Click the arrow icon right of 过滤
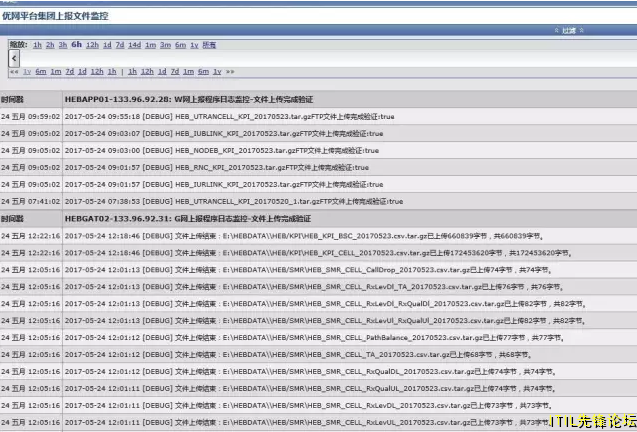 (x=581, y=30)
